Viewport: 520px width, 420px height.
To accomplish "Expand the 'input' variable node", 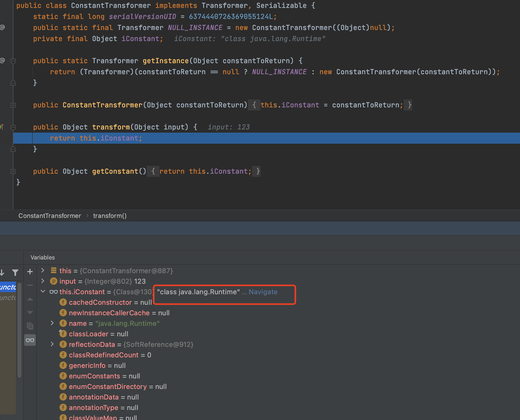I will coord(43,281).
